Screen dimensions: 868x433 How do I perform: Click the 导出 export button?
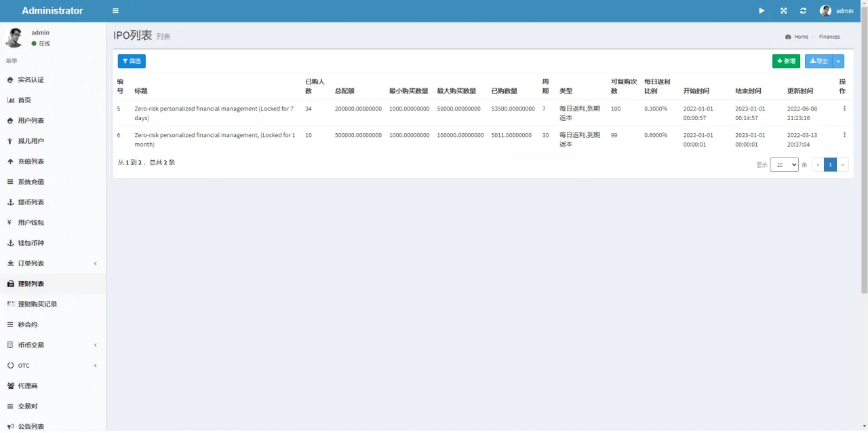point(818,61)
